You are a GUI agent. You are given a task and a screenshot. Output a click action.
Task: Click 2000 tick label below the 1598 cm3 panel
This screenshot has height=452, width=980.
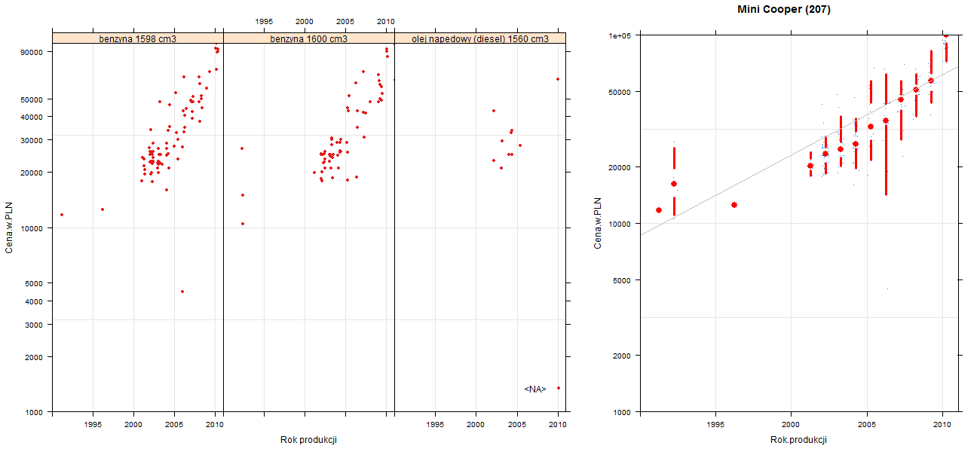[133, 425]
